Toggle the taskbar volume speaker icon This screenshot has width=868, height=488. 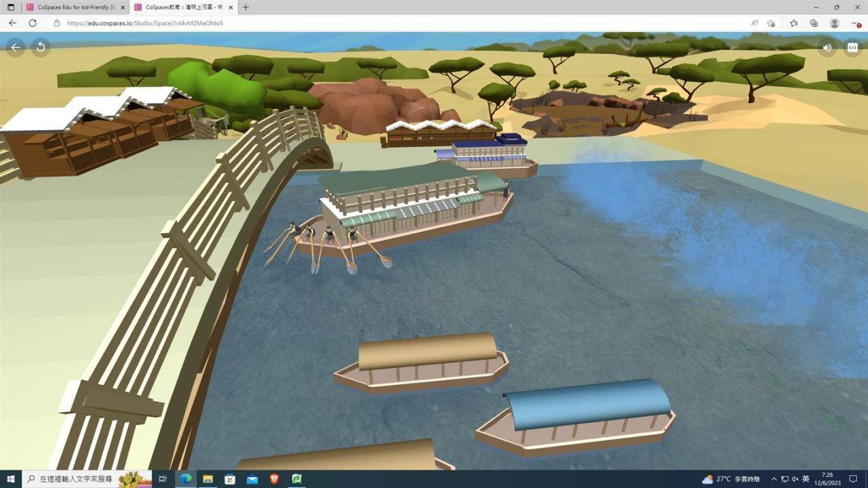pos(795,479)
